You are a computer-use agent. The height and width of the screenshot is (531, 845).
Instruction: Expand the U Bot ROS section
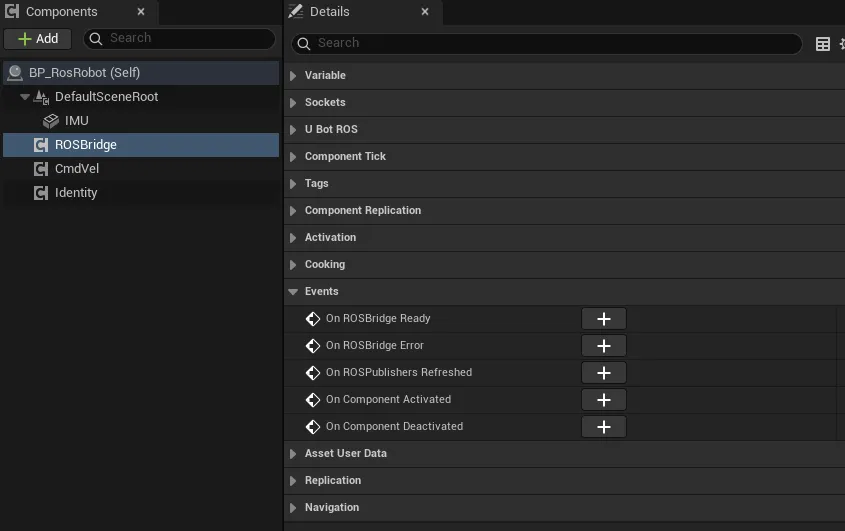(x=293, y=129)
